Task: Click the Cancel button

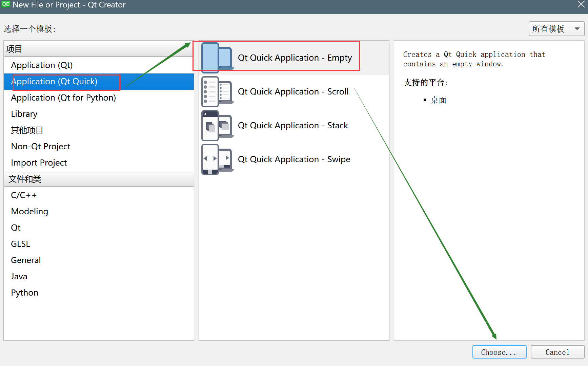Action: point(557,352)
